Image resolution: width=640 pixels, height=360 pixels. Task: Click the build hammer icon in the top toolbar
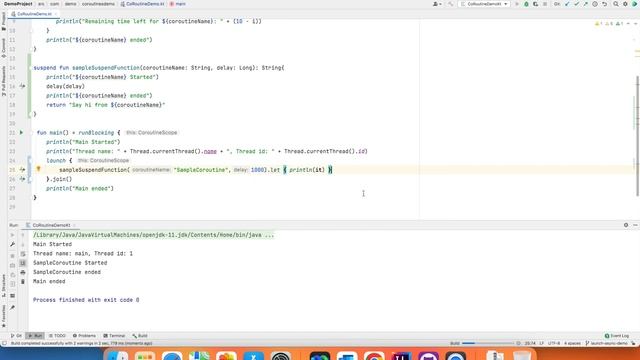click(x=451, y=4)
